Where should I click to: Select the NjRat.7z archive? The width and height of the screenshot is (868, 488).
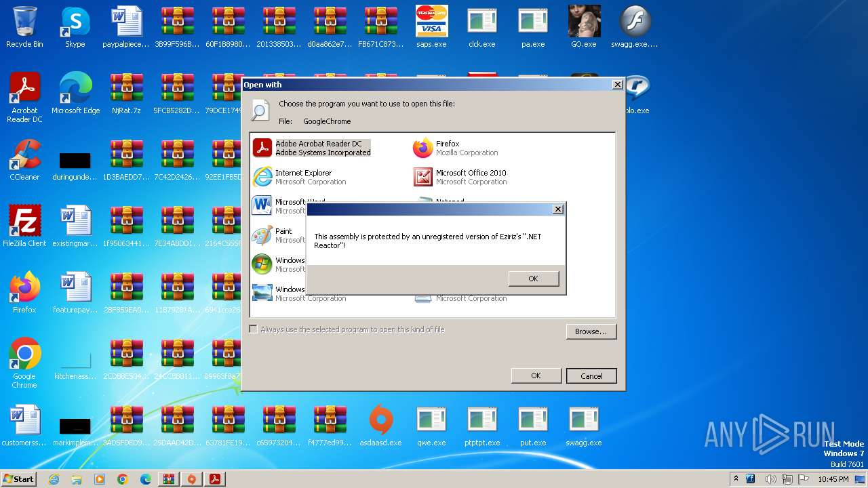coord(126,94)
